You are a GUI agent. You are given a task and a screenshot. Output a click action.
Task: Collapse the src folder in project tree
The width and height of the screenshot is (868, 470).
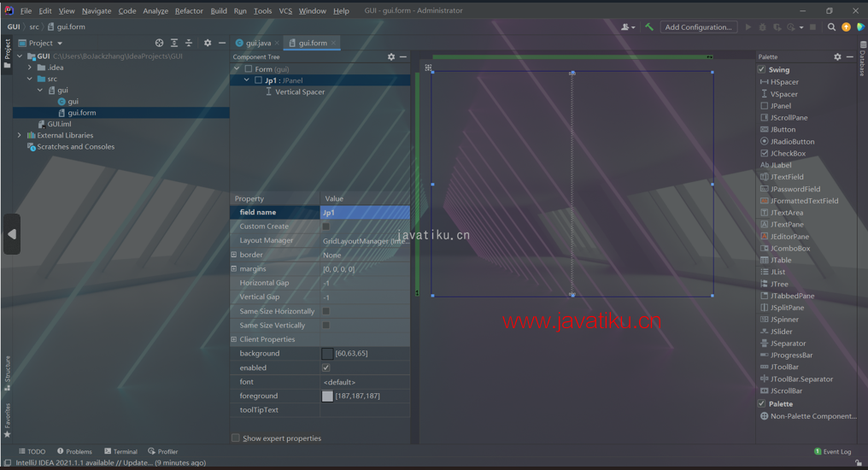coord(30,79)
